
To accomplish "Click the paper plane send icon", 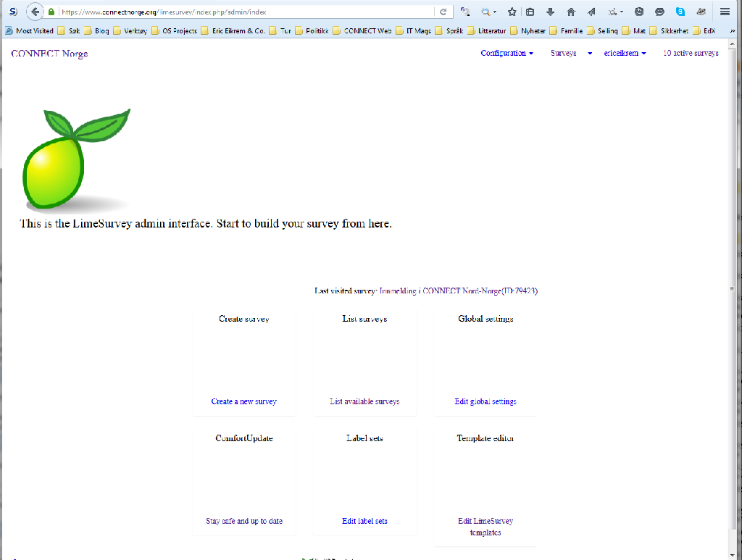I will tap(591, 12).
